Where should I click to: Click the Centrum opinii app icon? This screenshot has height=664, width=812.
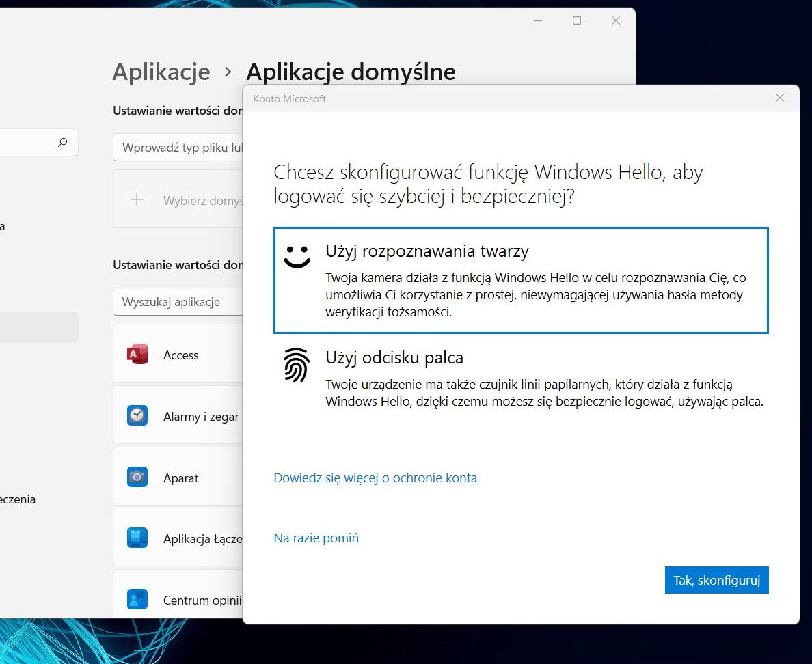(x=137, y=599)
